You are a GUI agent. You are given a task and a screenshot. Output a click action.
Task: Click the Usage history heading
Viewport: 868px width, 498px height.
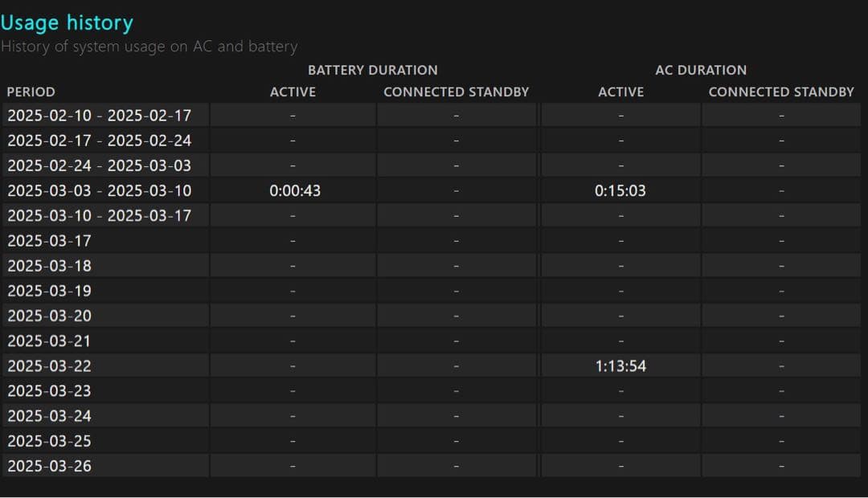click(67, 22)
